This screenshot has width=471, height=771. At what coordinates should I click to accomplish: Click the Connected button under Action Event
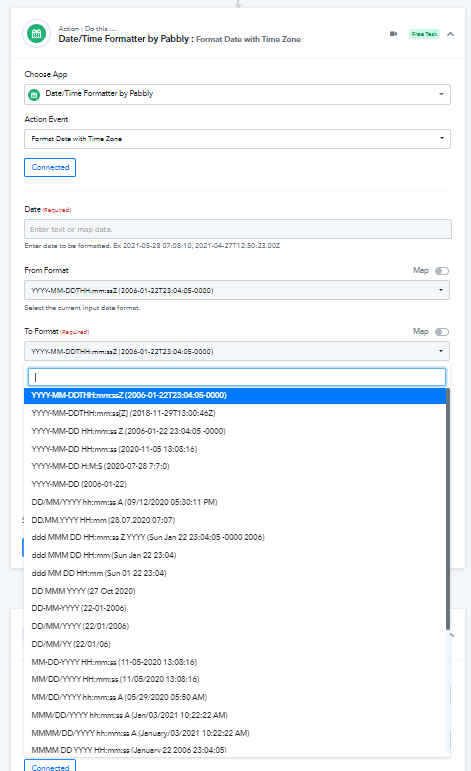(x=50, y=167)
